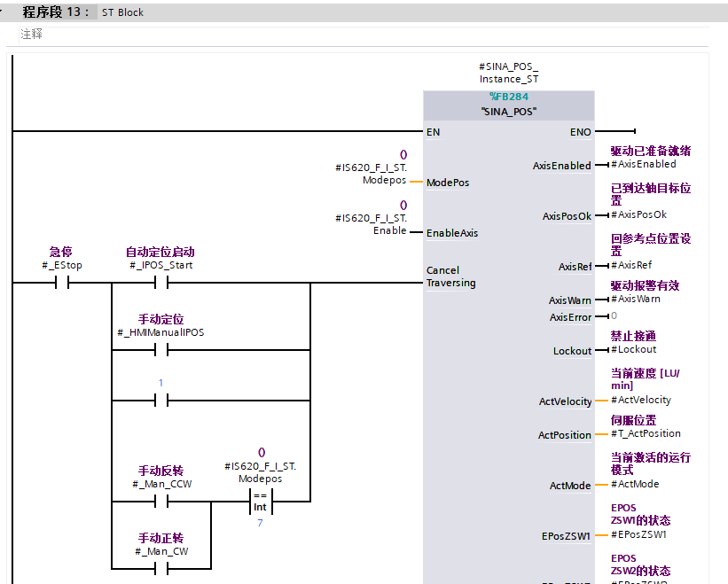Click the 注释 comment field
This screenshot has width=728, height=584.
32,35
